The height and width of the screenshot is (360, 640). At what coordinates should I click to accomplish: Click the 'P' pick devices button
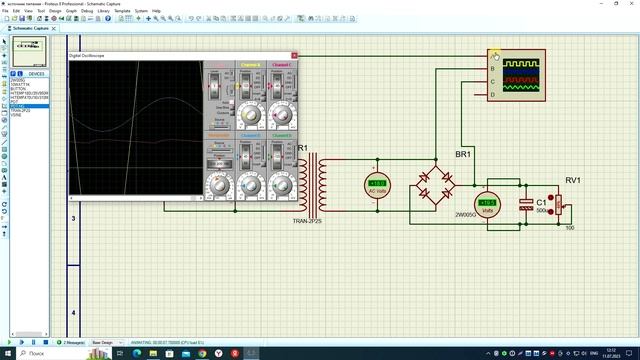click(13, 74)
